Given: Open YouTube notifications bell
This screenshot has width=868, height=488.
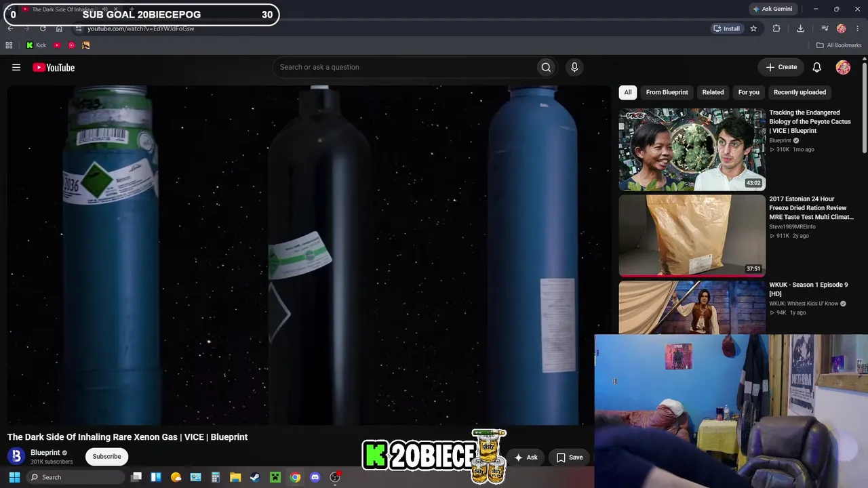Looking at the screenshot, I should [817, 67].
